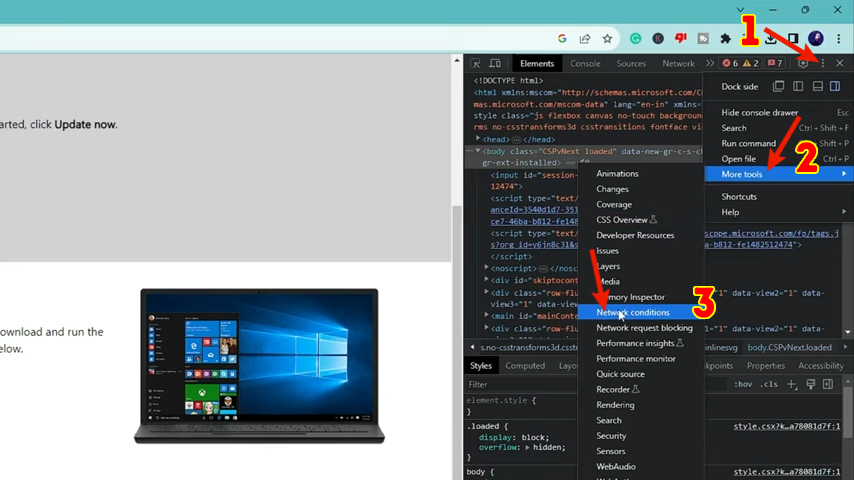854x480 pixels.
Task: Toggle the :hov element state button
Action: [x=743, y=384]
